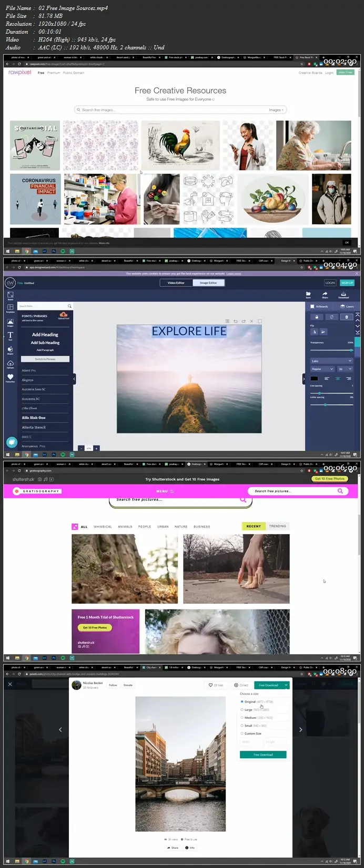Image resolution: width=364 pixels, height=868 pixels.
Task: Open the Regular weight dropdown in Design Wizard
Action: pos(322,369)
